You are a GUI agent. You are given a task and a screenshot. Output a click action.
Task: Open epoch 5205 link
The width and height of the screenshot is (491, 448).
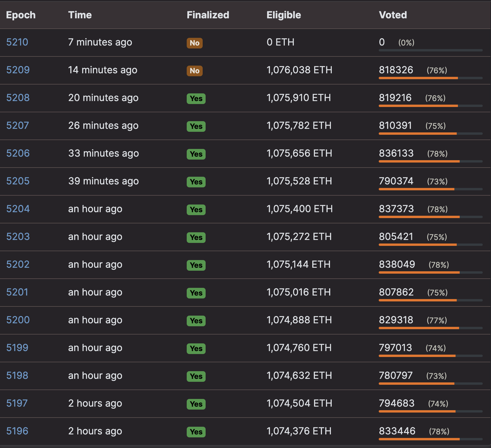(x=18, y=181)
